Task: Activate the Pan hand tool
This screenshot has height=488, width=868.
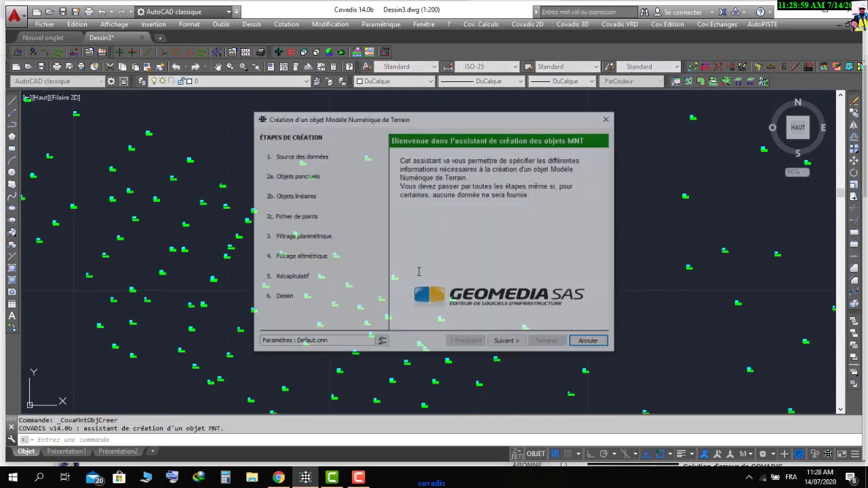Action: pos(218,66)
